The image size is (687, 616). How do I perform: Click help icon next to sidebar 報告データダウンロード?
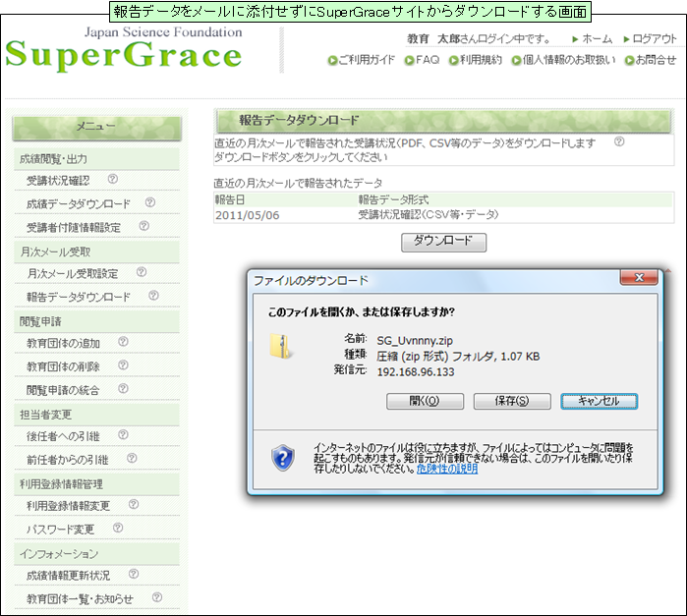tap(153, 296)
